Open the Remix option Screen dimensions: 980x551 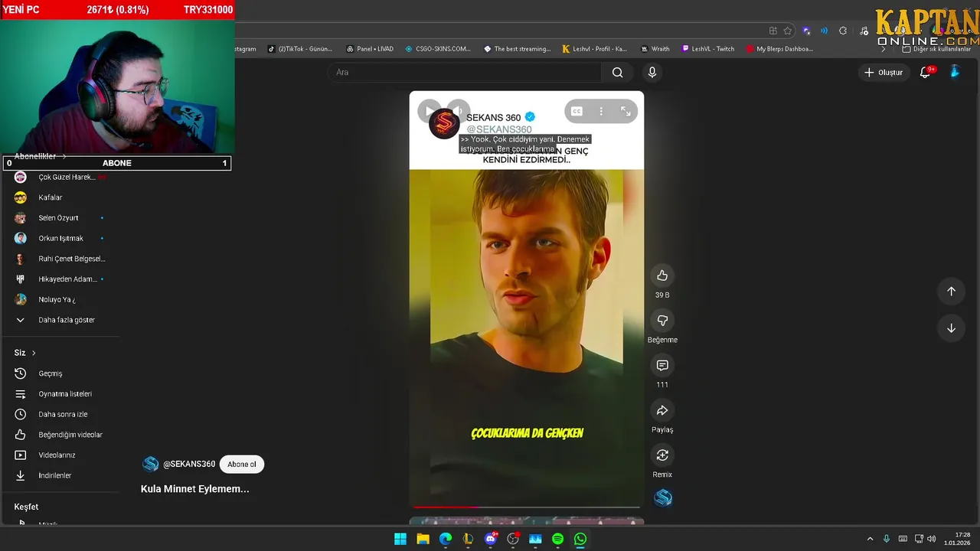[x=662, y=455]
